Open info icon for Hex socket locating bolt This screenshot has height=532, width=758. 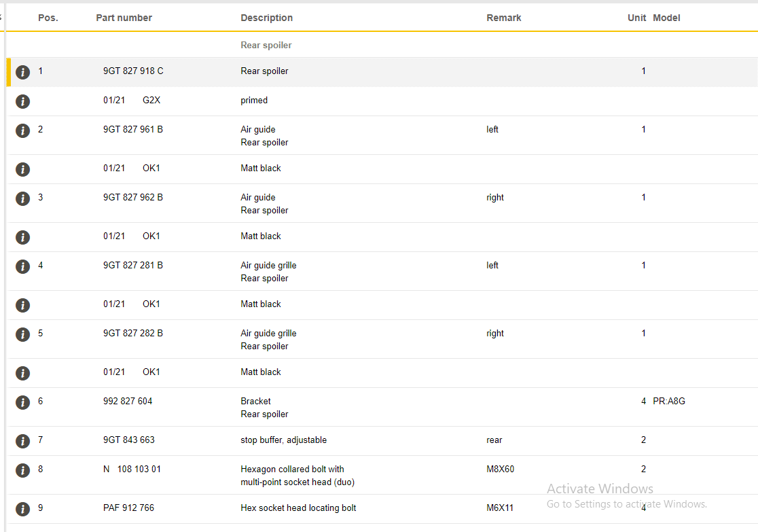[23, 509]
